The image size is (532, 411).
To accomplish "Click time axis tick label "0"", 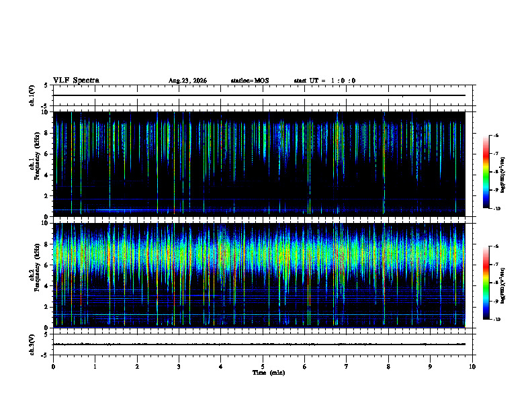I will click(53, 367).
